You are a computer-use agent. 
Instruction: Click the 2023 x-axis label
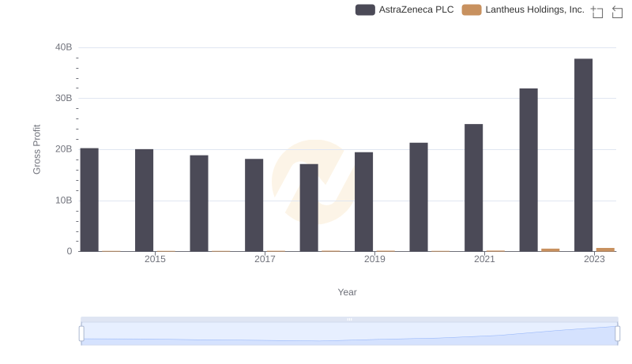594,259
